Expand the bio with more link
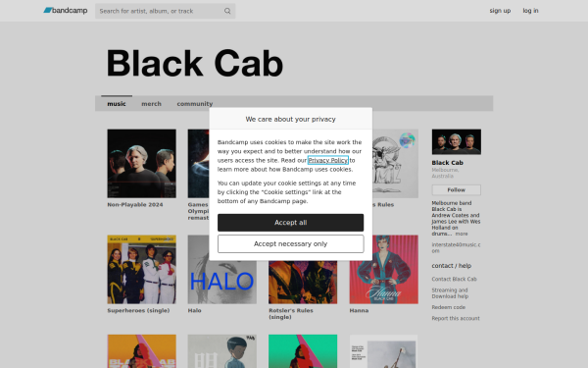Screen dimensions: 588x368 [462, 234]
